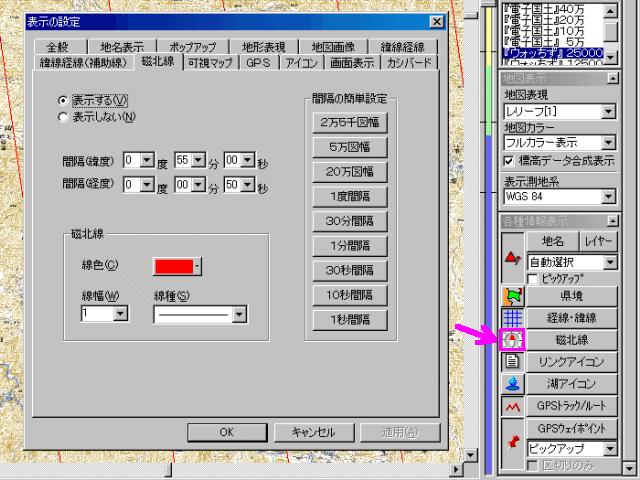640x480 pixels.
Task: Click the 1秒間隔 button
Action: click(350, 320)
